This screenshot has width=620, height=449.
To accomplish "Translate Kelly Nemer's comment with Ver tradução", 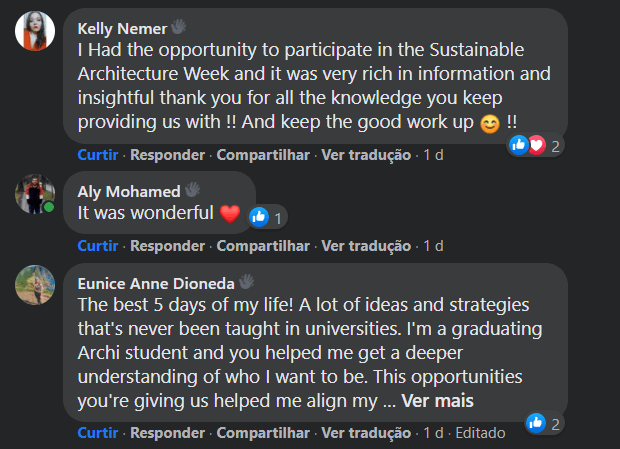I will [x=366, y=155].
